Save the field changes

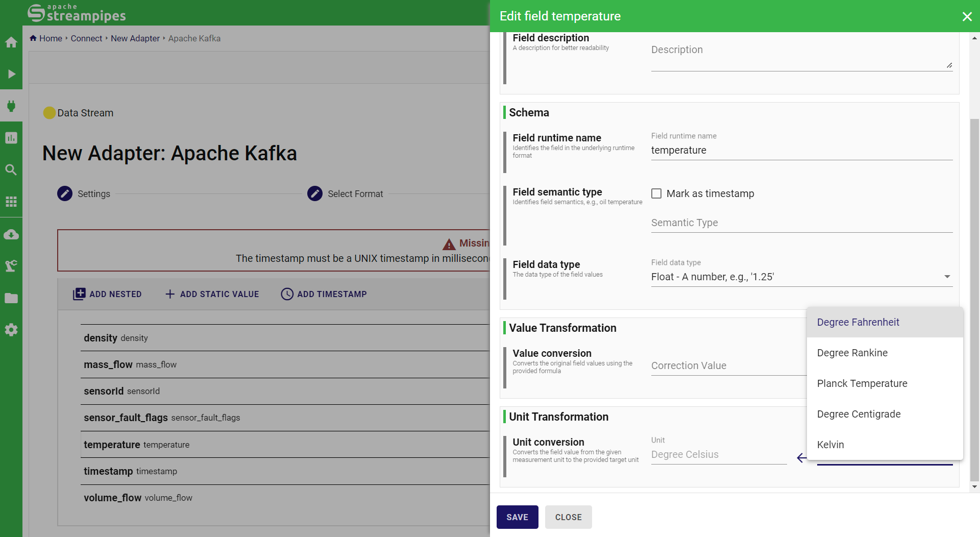[x=517, y=517]
